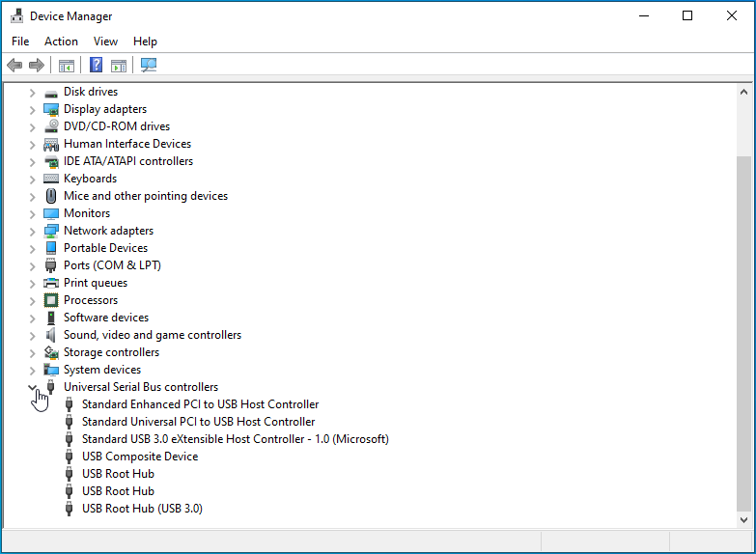Click the Back arrow toolbar icon

(14, 66)
